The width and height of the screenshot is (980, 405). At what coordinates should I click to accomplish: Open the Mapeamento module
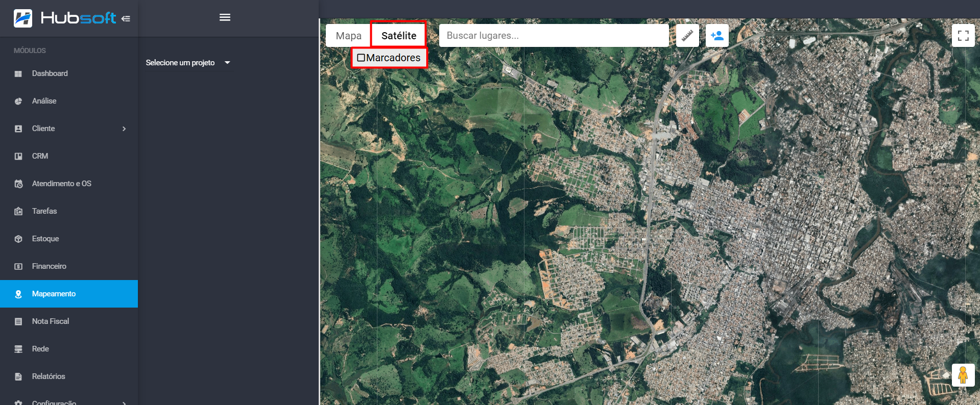coord(69,294)
